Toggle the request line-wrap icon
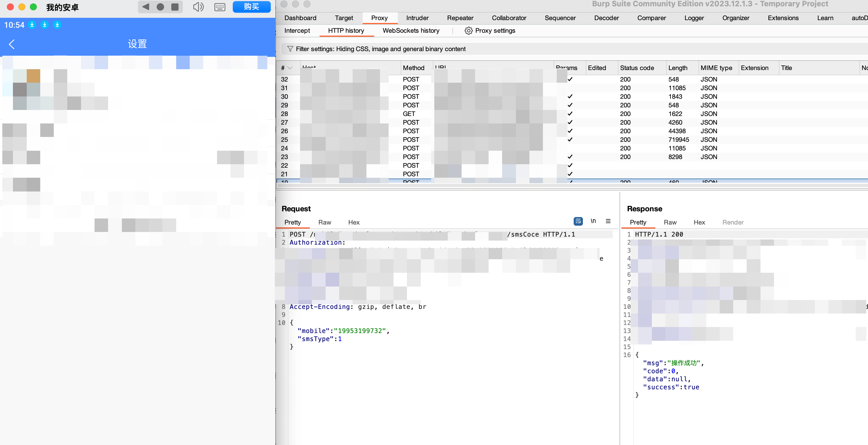 pyautogui.click(x=578, y=221)
